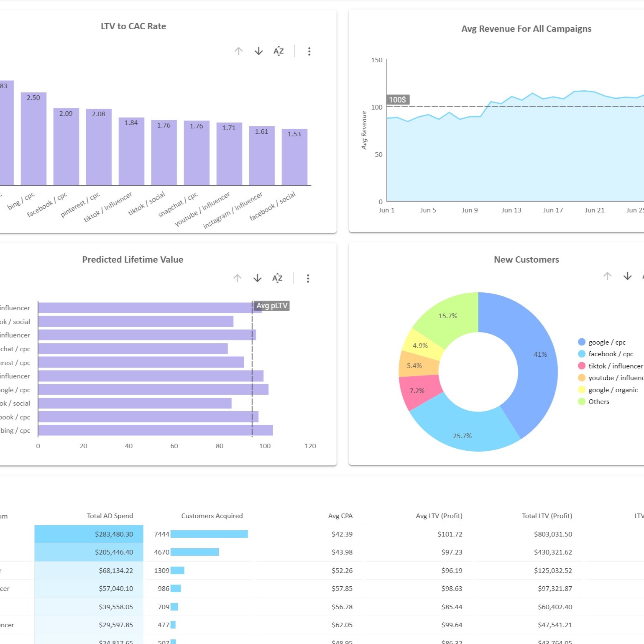This screenshot has height=644, width=644.
Task: Select facebook / cpc legend swatch
Action: 581,354
